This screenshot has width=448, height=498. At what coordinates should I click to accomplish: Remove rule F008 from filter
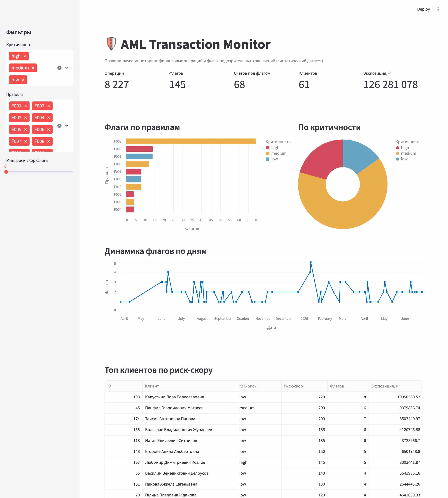[x=49, y=141]
